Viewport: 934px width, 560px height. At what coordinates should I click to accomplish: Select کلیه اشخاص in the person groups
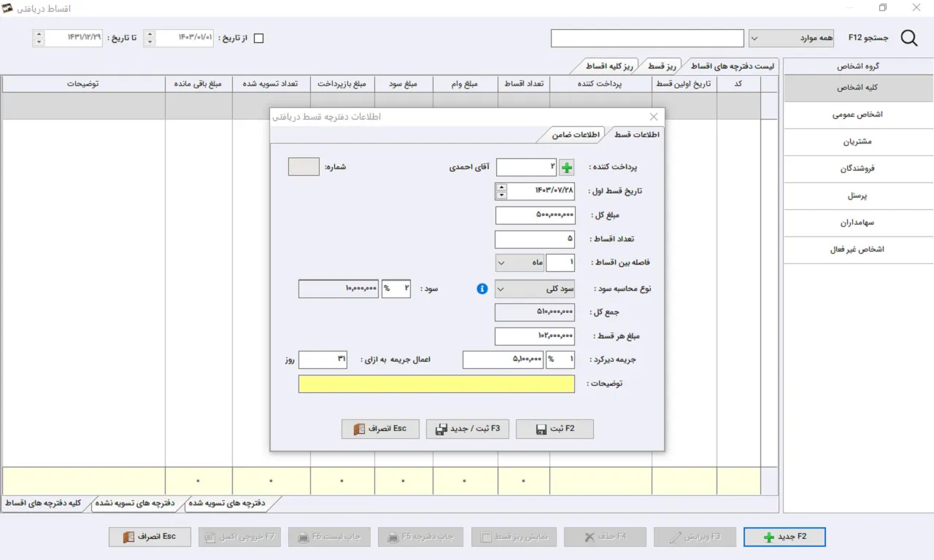858,87
